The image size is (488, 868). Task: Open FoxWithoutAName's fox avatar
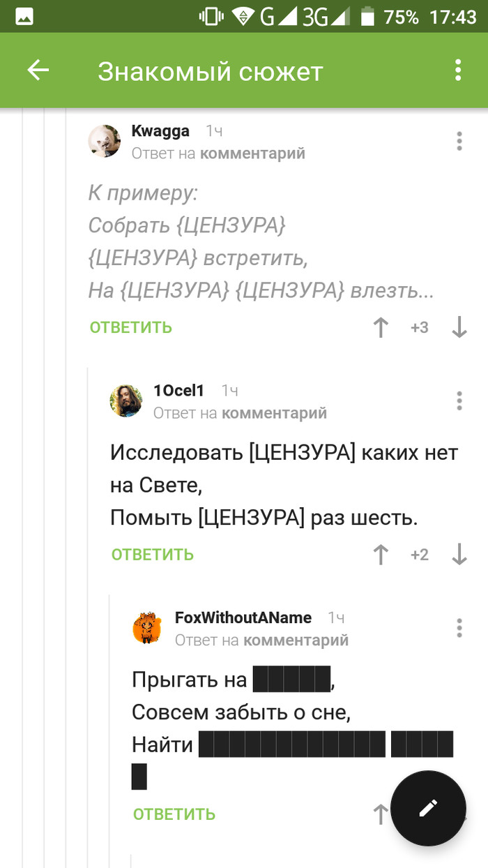click(147, 628)
